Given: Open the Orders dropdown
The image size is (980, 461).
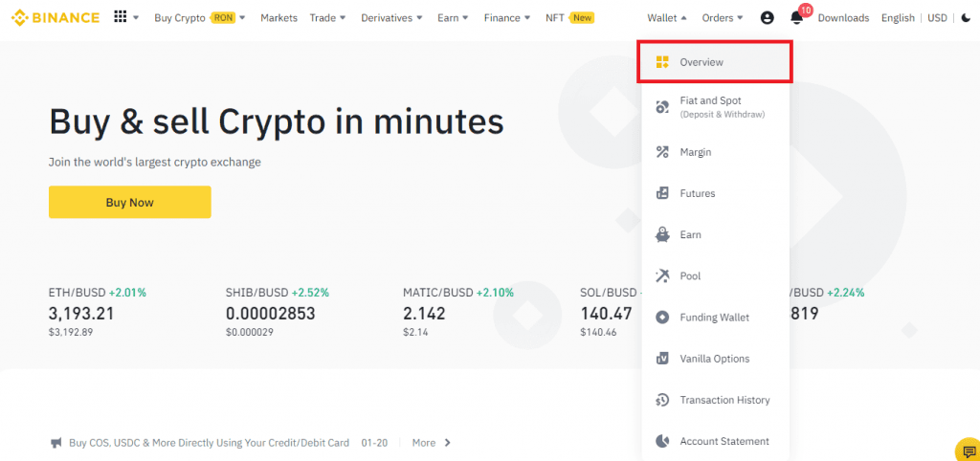Looking at the screenshot, I should tap(723, 17).
